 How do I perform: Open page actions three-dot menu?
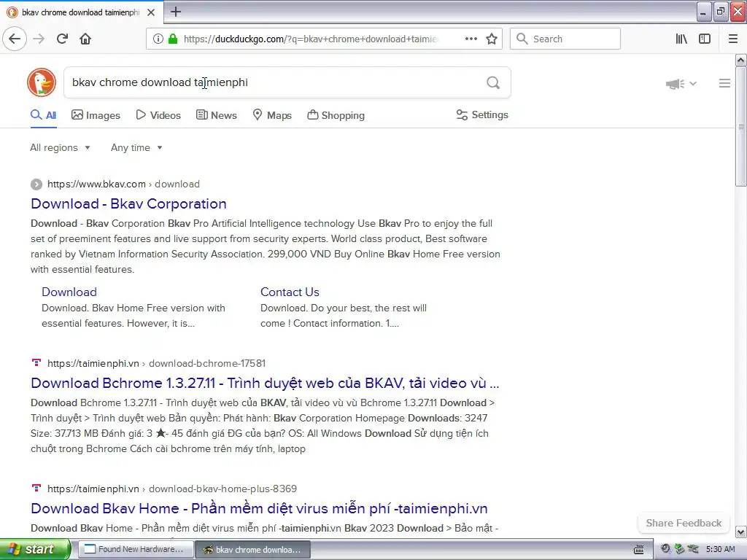click(471, 39)
